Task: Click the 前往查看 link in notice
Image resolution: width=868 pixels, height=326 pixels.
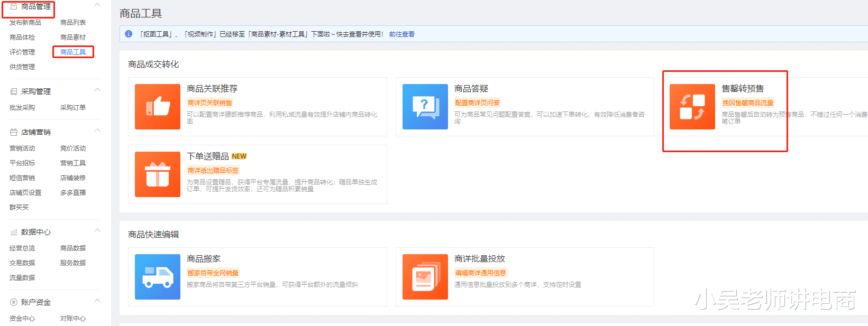Action: 402,34
